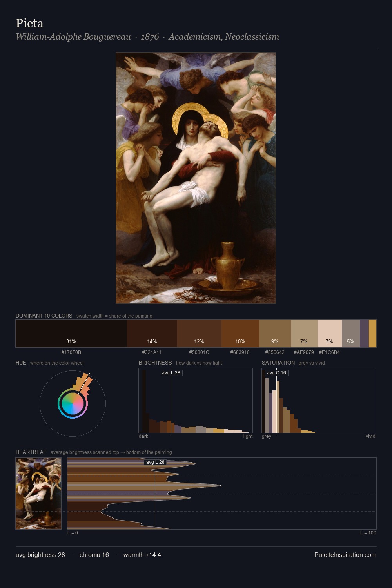Click the Academicism, Neoclassicism style text
Image resolution: width=392 pixels, height=588 pixels.
tap(224, 37)
